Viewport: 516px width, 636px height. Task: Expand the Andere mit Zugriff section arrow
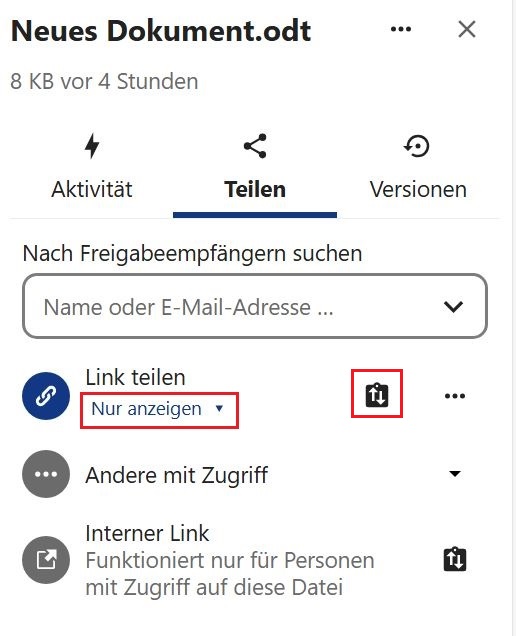(455, 473)
